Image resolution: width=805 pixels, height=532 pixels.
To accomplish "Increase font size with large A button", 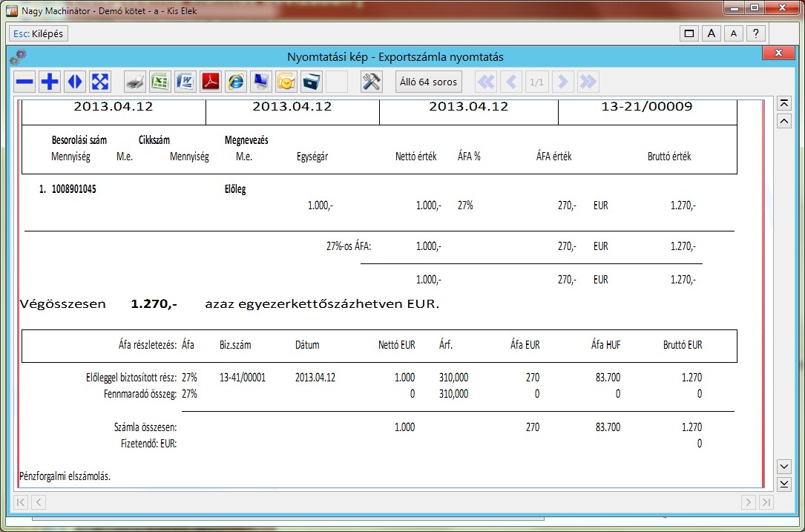I will pos(712,34).
